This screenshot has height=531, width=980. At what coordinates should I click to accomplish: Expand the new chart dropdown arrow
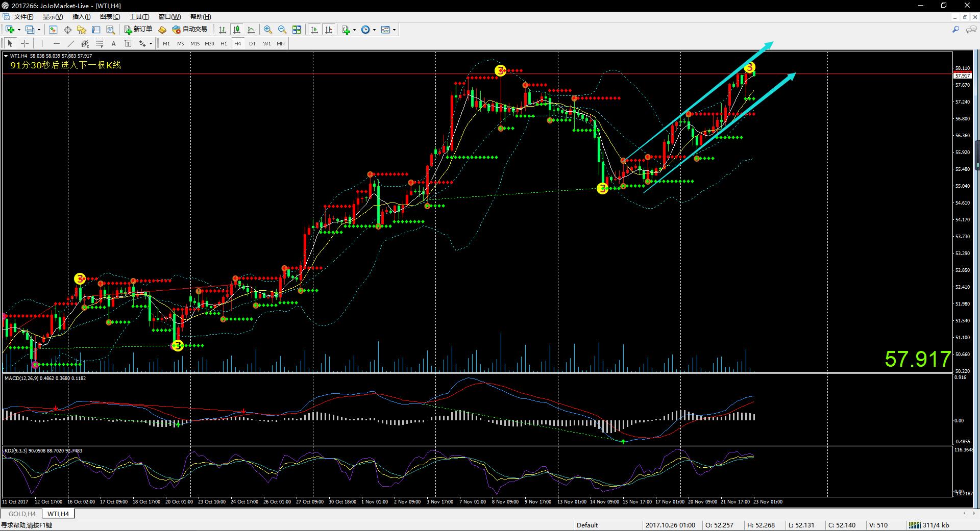pyautogui.click(x=19, y=30)
